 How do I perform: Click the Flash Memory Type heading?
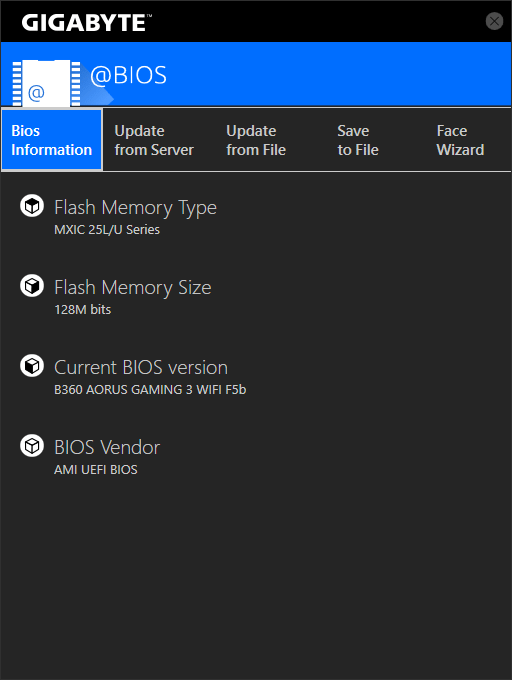tap(135, 208)
